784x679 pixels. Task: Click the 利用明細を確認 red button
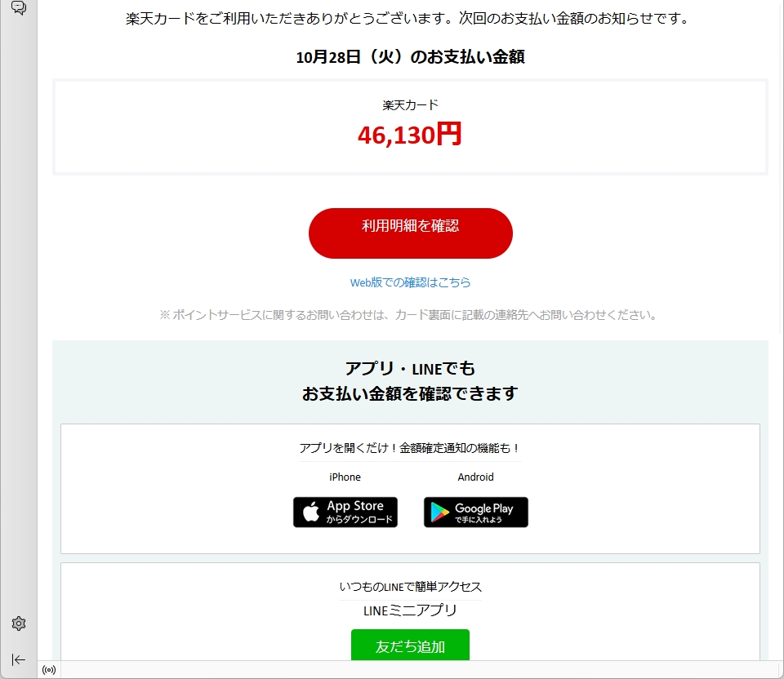click(411, 233)
